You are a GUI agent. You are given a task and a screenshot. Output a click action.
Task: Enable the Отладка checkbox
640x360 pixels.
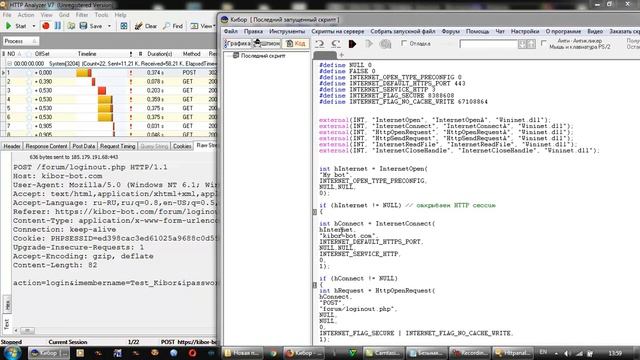pos(404,43)
